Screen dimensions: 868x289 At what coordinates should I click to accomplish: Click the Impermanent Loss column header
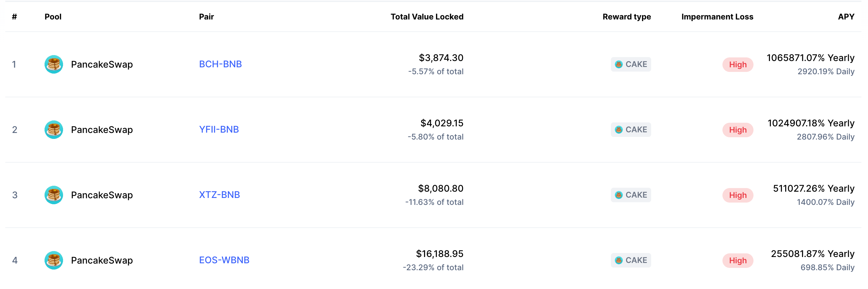click(x=717, y=17)
